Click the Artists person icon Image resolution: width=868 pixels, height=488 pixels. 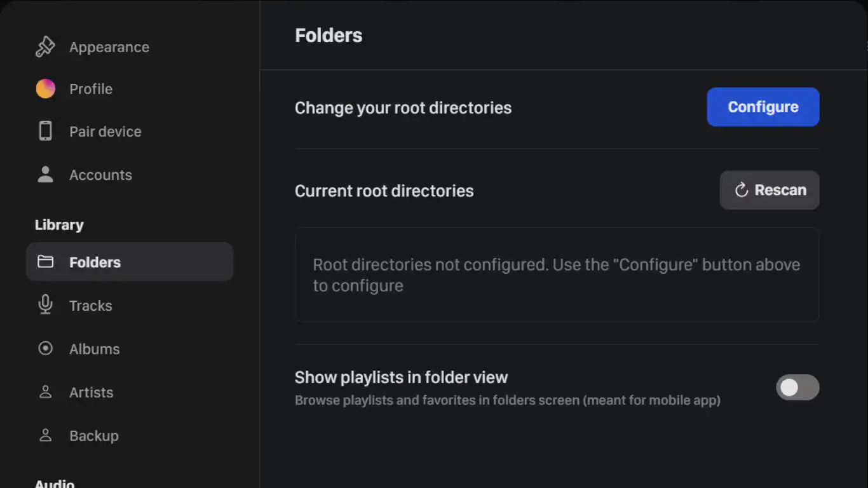[x=45, y=392]
